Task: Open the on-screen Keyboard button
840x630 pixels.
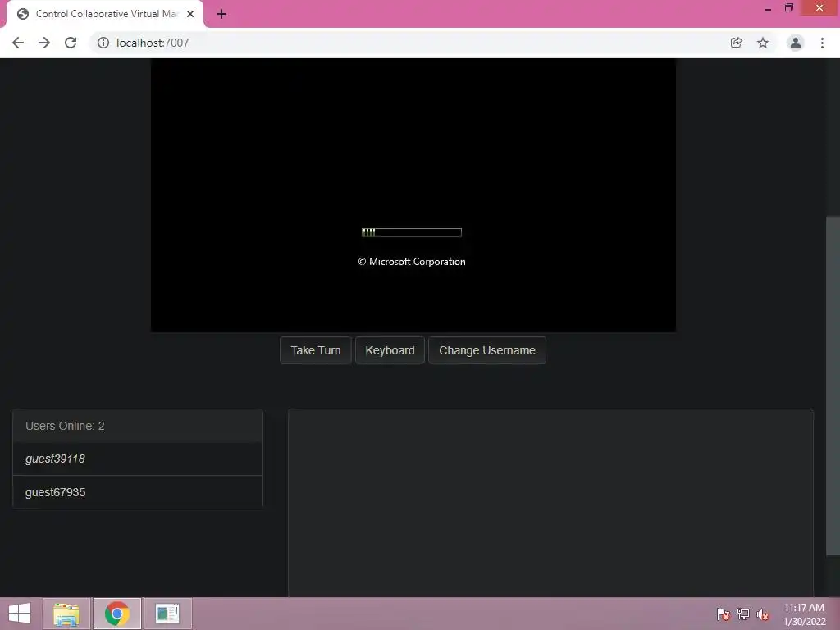Action: point(390,350)
